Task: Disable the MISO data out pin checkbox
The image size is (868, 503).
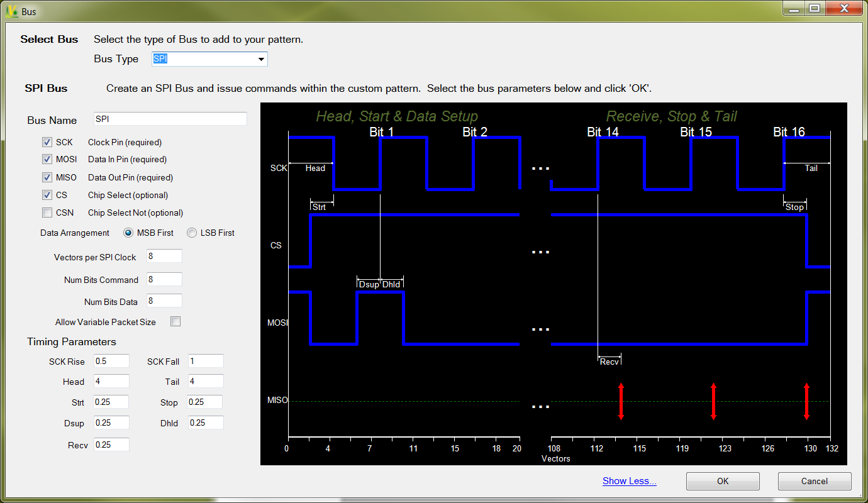Action: coord(47,177)
